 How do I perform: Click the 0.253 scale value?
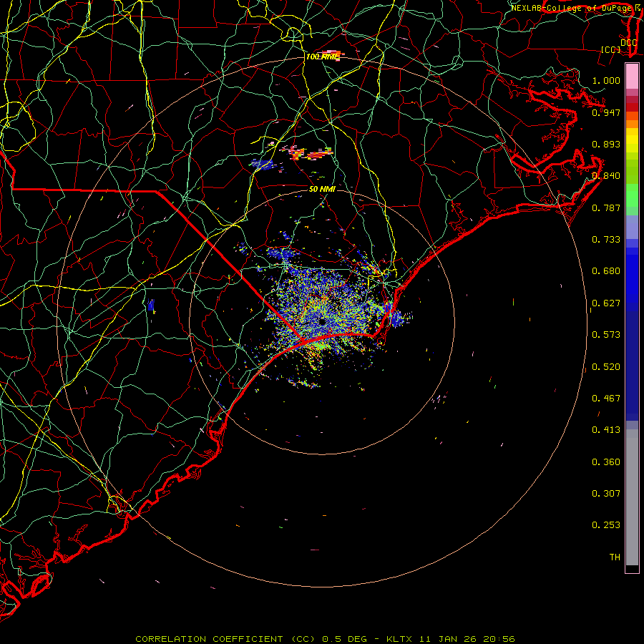[x=606, y=525]
